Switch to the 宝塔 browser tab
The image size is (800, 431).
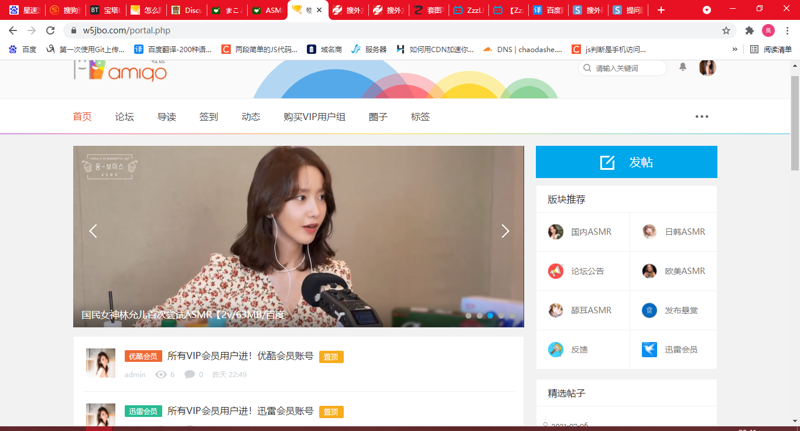click(106, 10)
